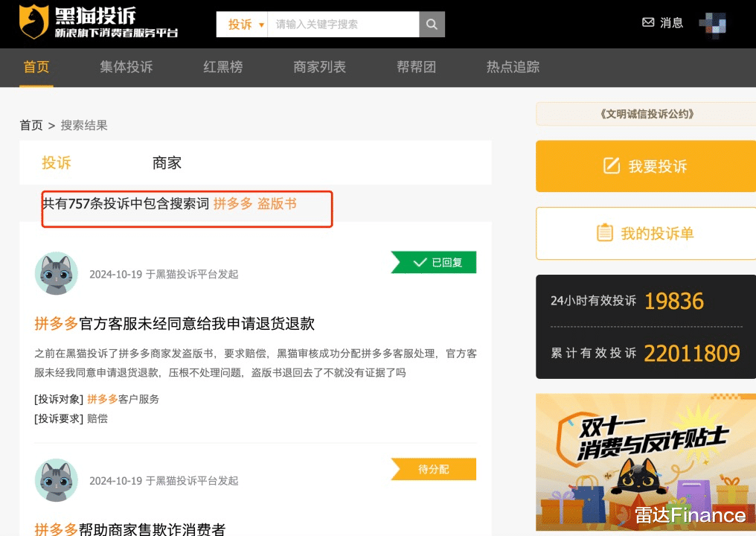756x536 pixels.
Task: Click the 黑猫投诉 shield logo
Action: 33,22
